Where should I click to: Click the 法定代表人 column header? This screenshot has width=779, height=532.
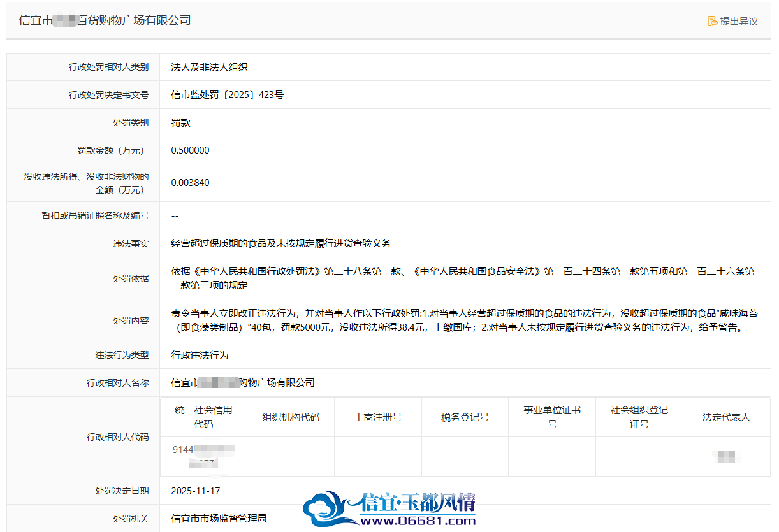click(x=727, y=417)
